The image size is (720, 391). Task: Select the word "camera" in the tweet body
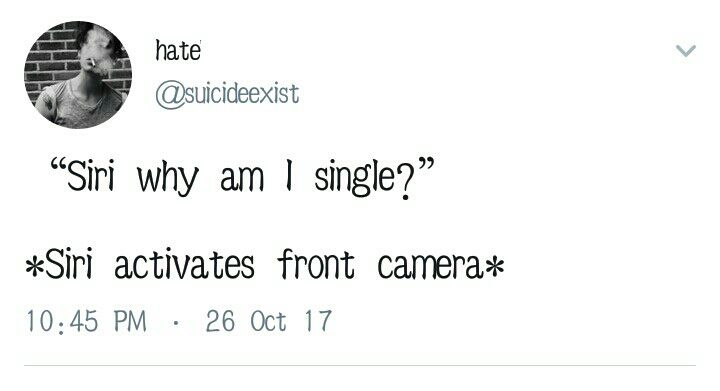coord(430,265)
